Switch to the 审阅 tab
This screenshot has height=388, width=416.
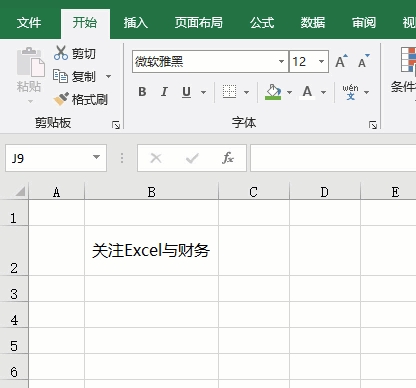click(364, 23)
